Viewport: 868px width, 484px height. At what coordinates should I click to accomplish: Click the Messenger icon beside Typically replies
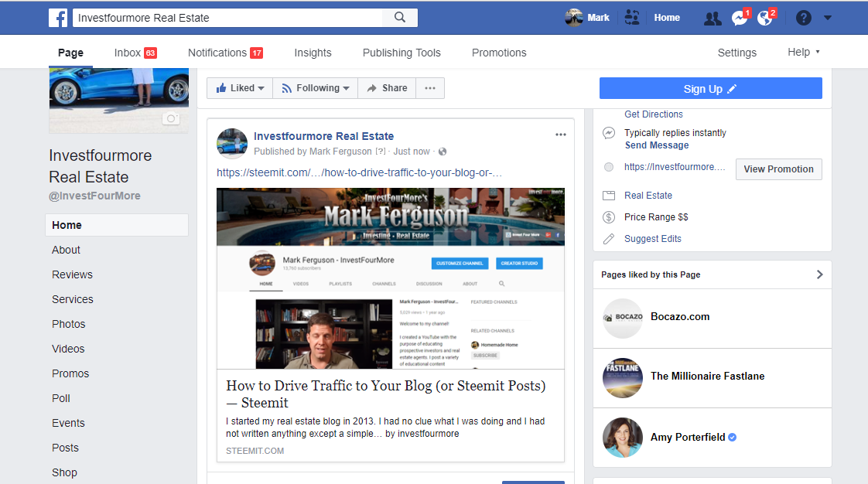pyautogui.click(x=609, y=133)
